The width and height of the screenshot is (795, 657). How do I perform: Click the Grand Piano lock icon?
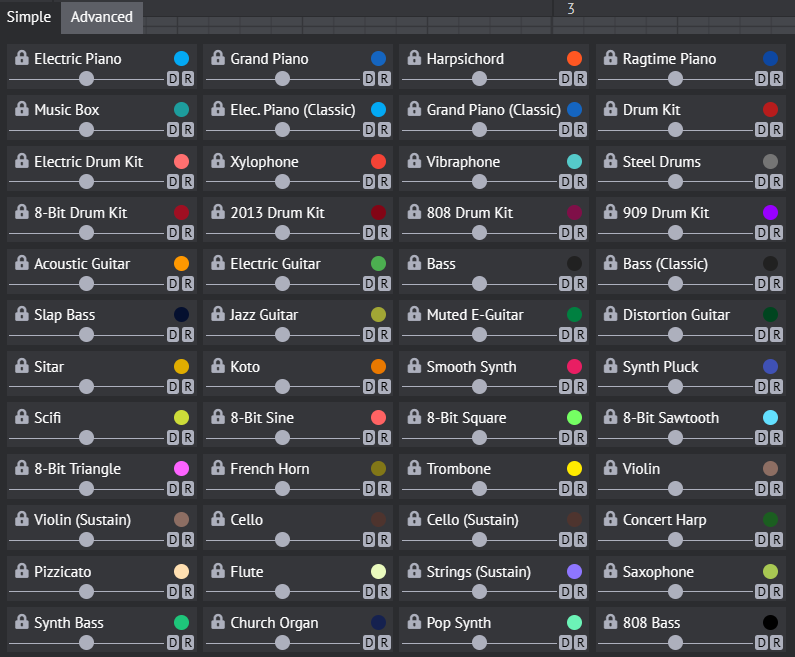click(218, 58)
